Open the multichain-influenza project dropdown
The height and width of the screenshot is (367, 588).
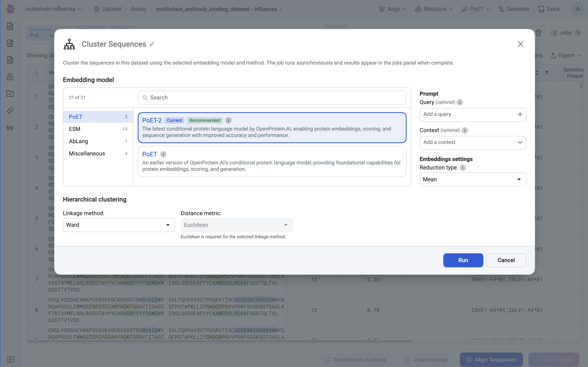(x=53, y=9)
